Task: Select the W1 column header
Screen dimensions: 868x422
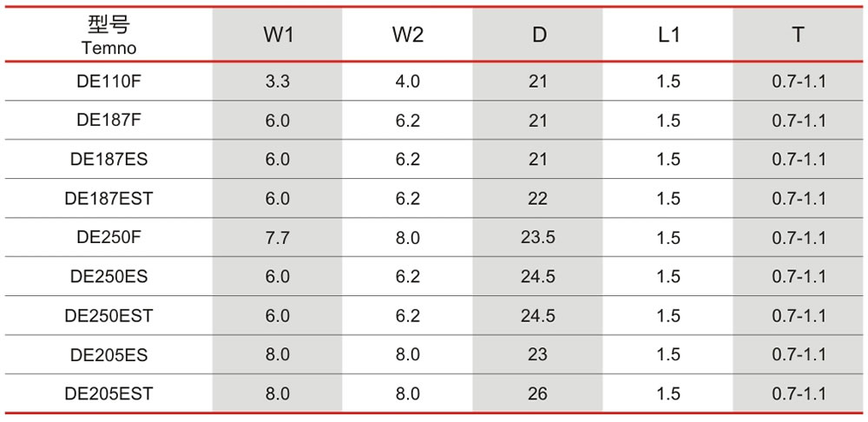Action: tap(278, 35)
